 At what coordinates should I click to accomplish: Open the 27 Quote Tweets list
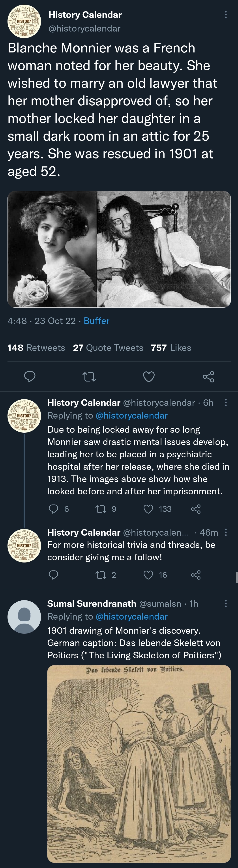tap(108, 348)
